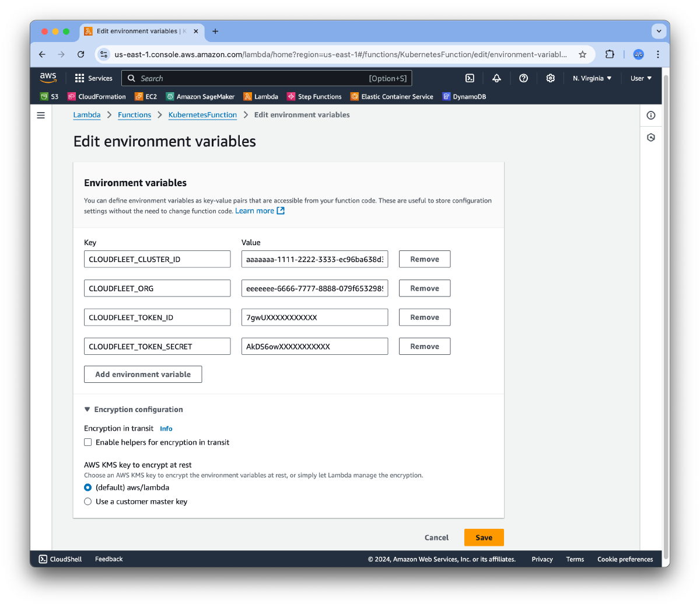This screenshot has height=607, width=700.
Task: Enable helpers for encryption in transit
Action: tap(88, 442)
